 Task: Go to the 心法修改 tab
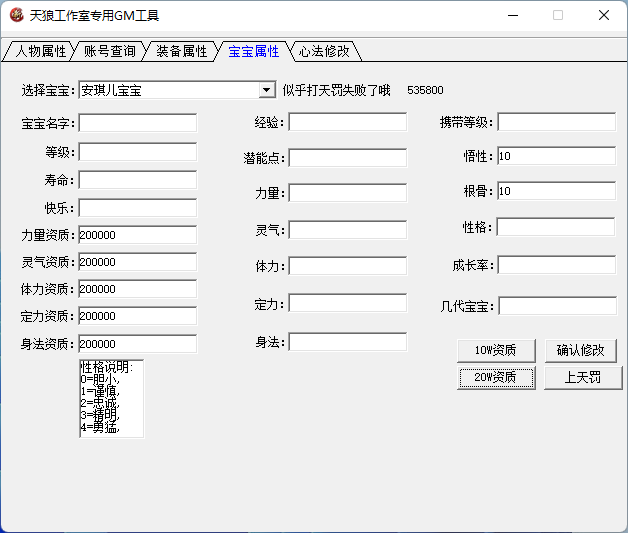click(x=324, y=51)
